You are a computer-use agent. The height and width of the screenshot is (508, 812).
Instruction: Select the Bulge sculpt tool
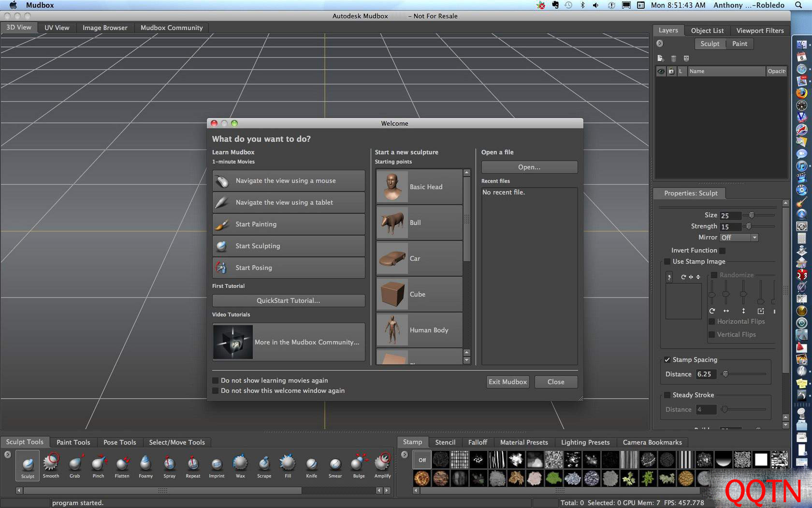359,465
